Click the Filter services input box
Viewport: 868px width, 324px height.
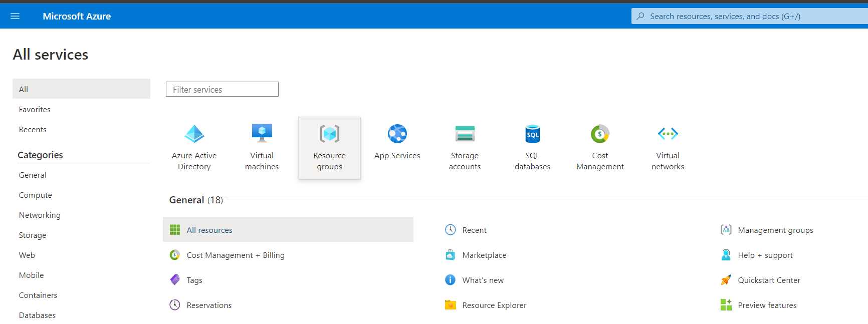click(222, 89)
